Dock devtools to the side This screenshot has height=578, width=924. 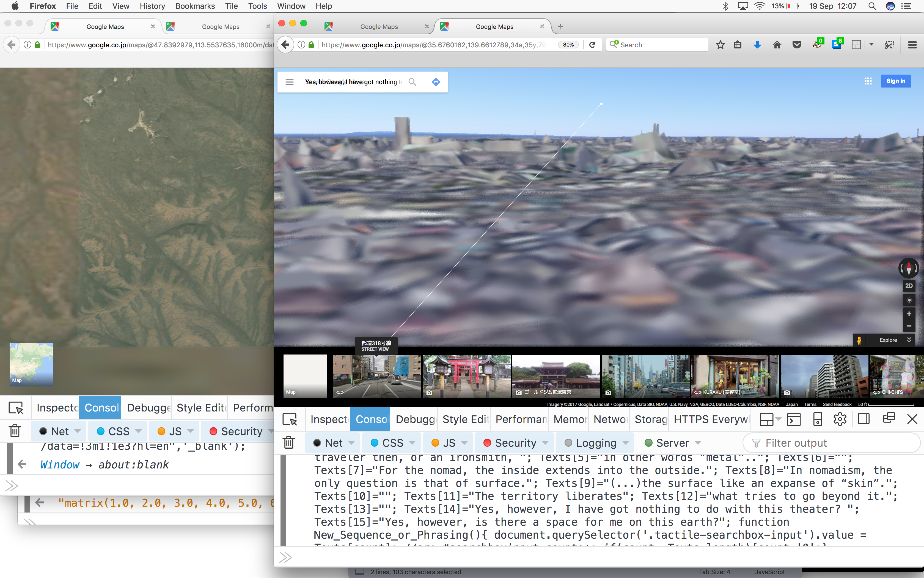click(864, 419)
